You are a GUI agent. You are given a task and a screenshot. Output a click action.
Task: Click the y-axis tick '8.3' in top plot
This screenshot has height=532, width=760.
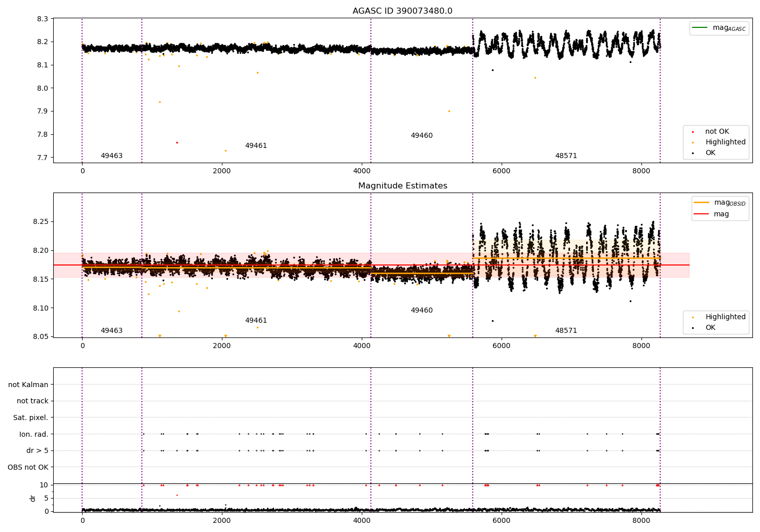[43, 19]
